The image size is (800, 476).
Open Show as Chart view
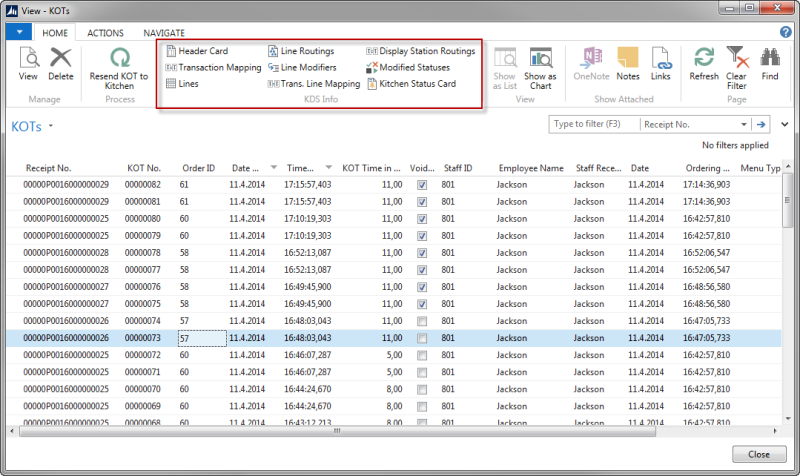(x=541, y=66)
